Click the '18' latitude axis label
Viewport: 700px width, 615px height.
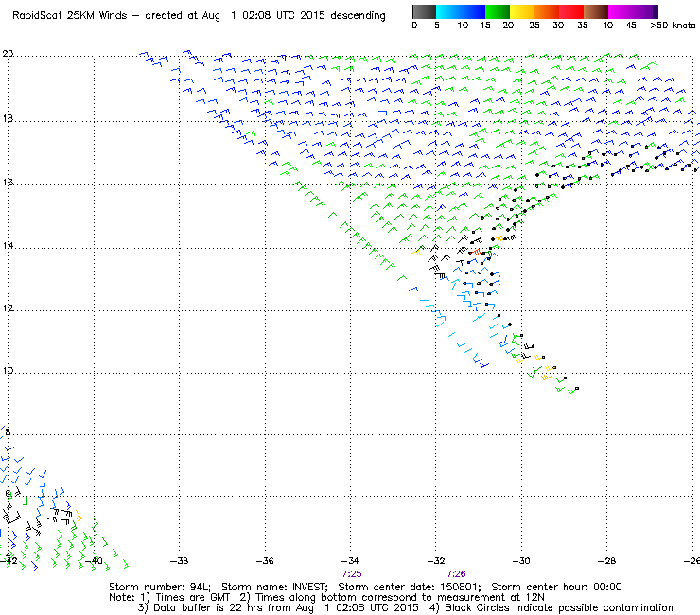pyautogui.click(x=8, y=119)
